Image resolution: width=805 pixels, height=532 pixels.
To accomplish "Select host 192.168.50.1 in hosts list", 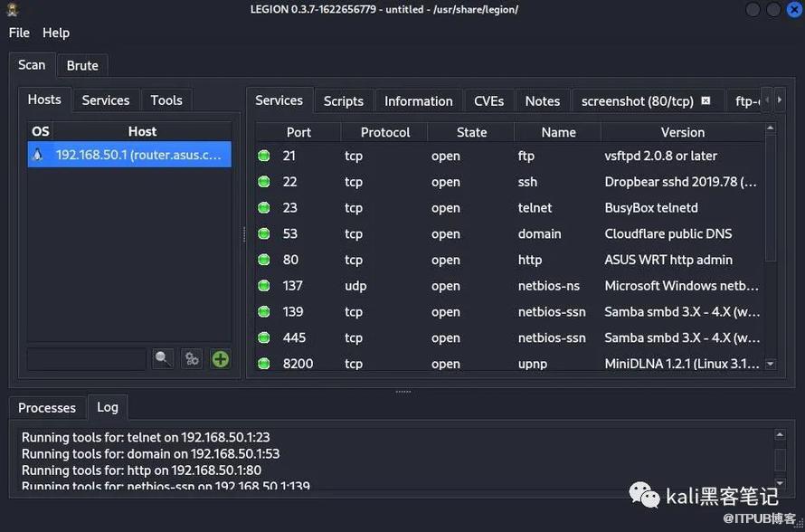I will pos(138,155).
